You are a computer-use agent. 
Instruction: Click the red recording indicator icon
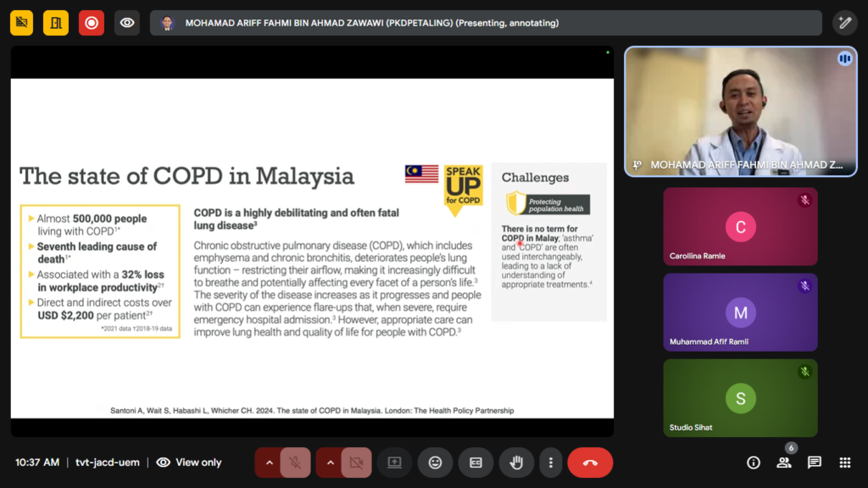pyautogui.click(x=92, y=23)
